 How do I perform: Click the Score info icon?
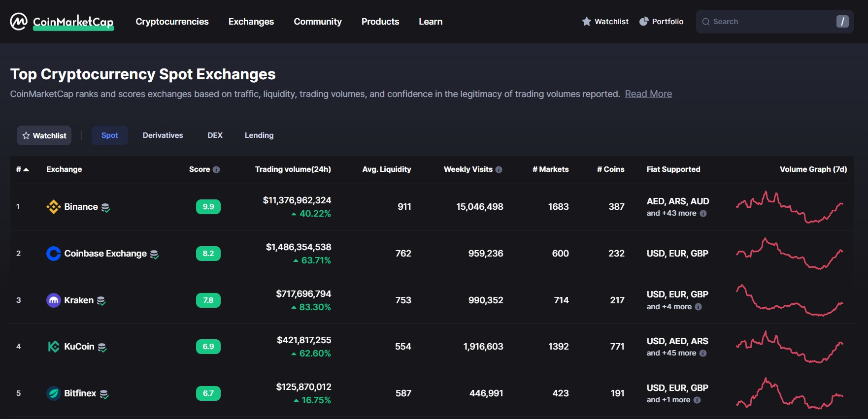(216, 169)
